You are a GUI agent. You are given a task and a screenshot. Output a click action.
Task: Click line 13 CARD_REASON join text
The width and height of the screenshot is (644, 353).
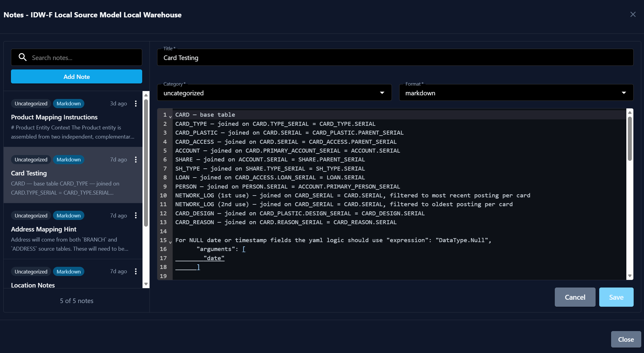(286, 222)
